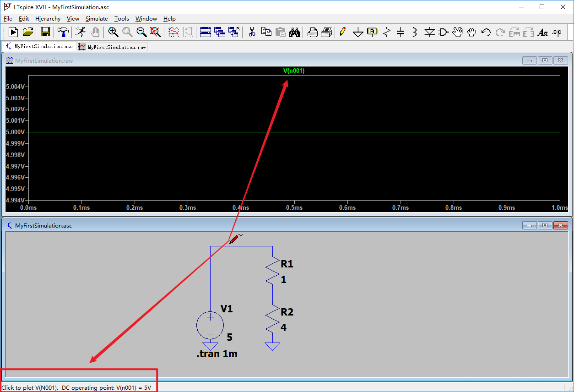
Task: Open the Hierarchy menu
Action: pos(48,19)
